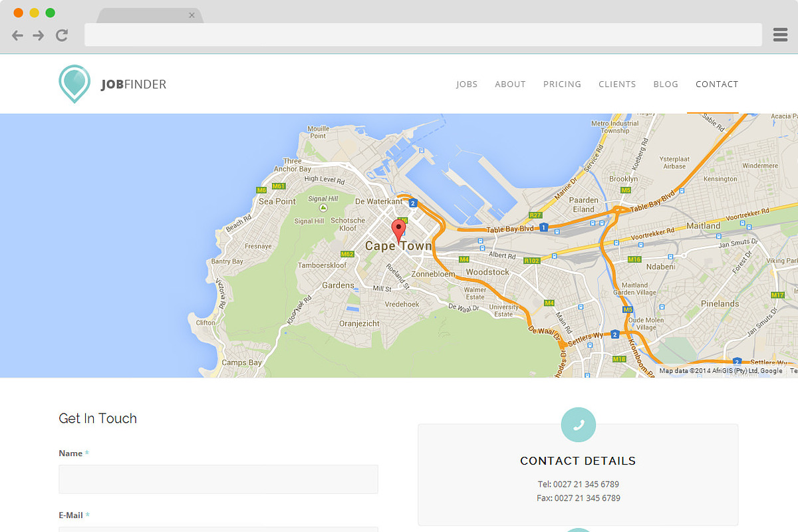Screen dimensions: 798x532
Task: Click the red map marker pin
Action: coord(399,231)
